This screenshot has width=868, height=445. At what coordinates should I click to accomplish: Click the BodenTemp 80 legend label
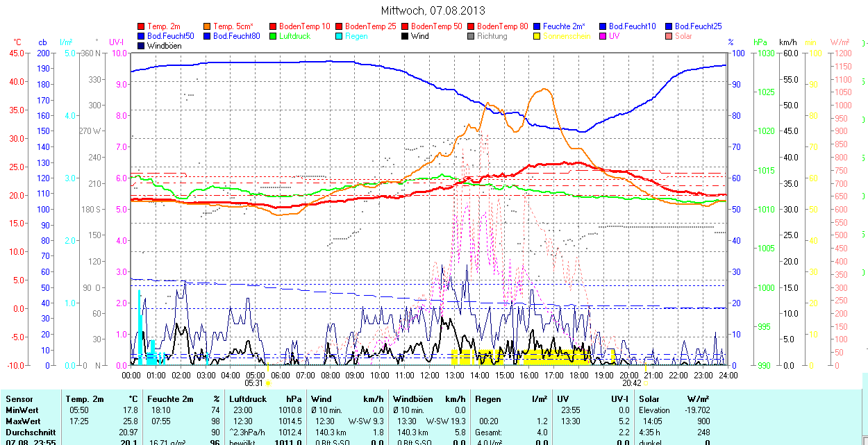(x=503, y=26)
